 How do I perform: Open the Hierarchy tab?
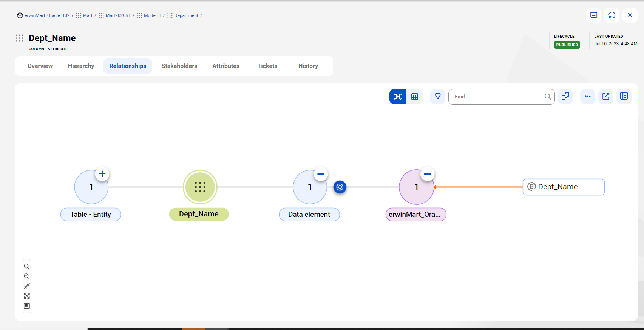[81, 66]
